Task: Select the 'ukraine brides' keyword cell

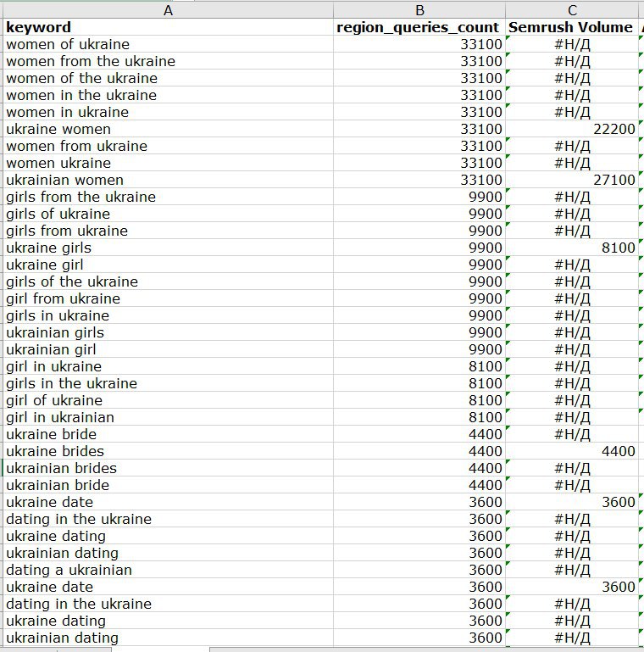Action: pos(168,451)
